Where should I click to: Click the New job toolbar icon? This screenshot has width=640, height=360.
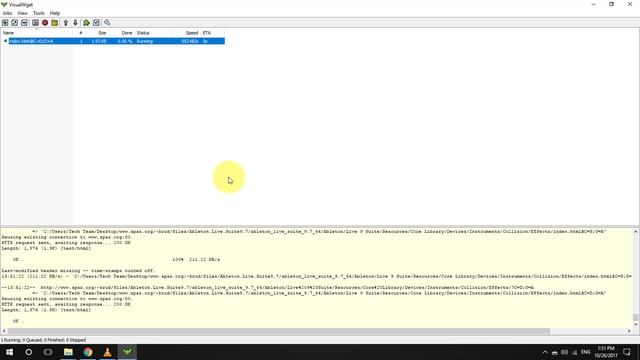[5, 22]
